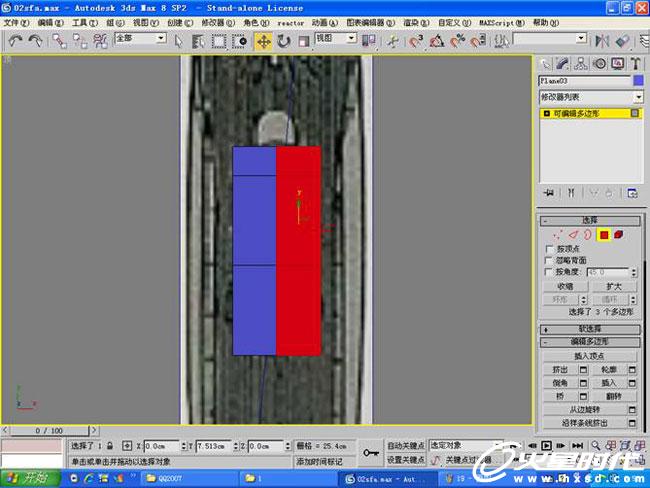
Task: Click the 收缩 button
Action: tap(565, 286)
